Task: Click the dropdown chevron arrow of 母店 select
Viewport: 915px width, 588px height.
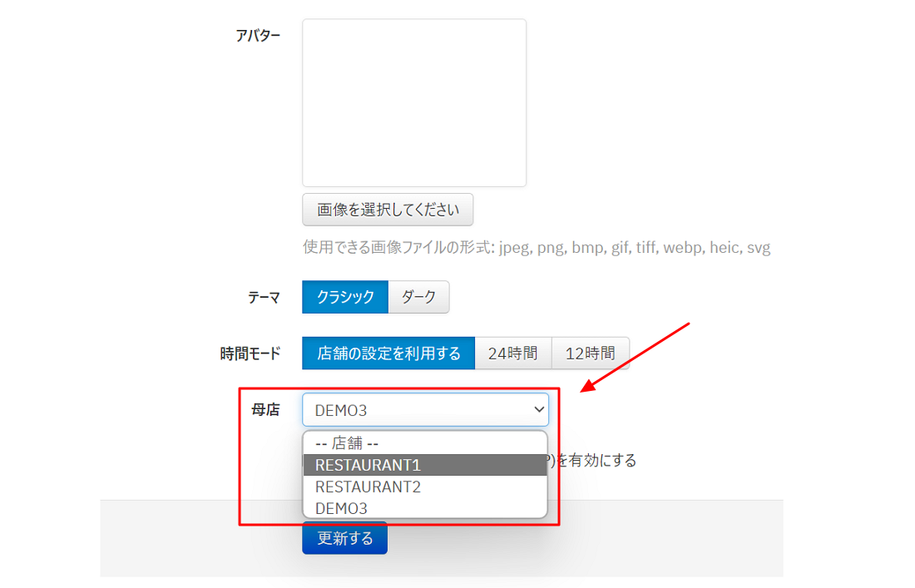Action: [x=539, y=409]
